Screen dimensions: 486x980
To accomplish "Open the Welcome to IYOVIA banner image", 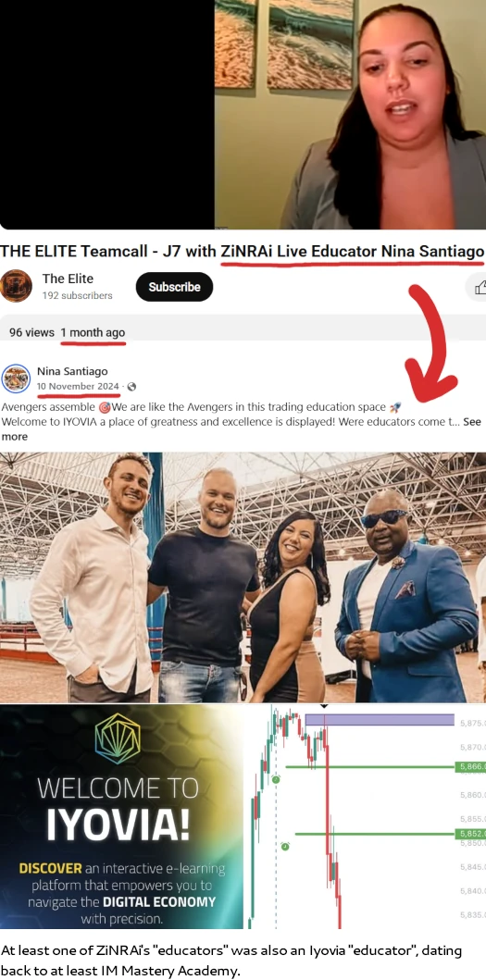I will [121, 816].
